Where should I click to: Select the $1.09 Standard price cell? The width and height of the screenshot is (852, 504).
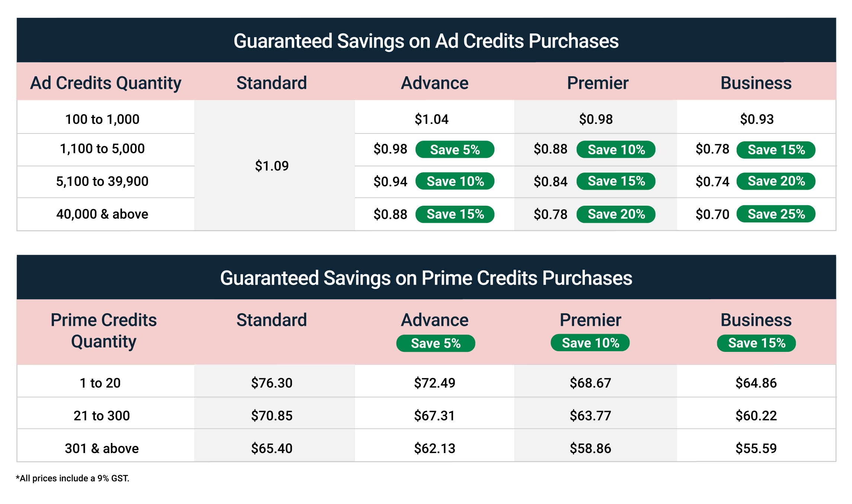(x=272, y=166)
